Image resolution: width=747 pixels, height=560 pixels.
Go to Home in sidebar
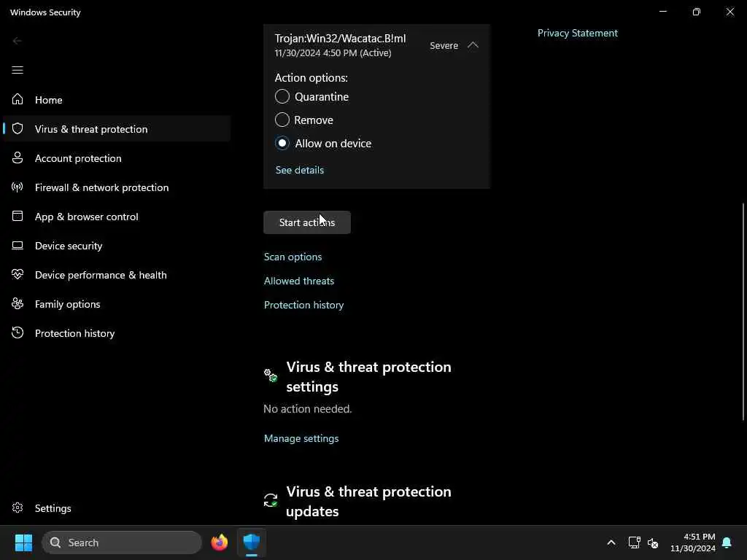coord(116,99)
